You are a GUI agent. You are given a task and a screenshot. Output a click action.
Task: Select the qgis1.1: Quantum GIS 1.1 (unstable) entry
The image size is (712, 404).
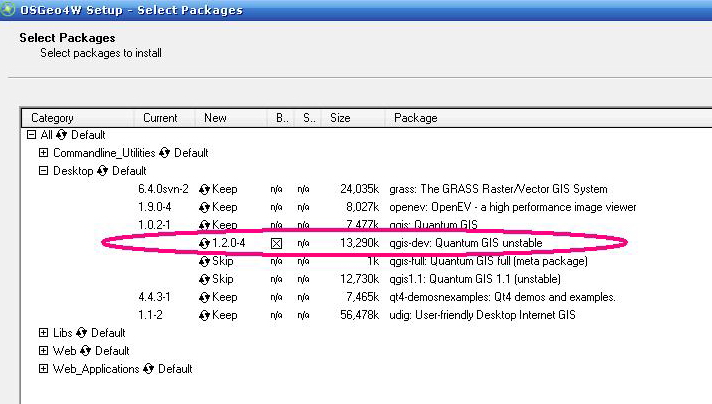tap(475, 279)
